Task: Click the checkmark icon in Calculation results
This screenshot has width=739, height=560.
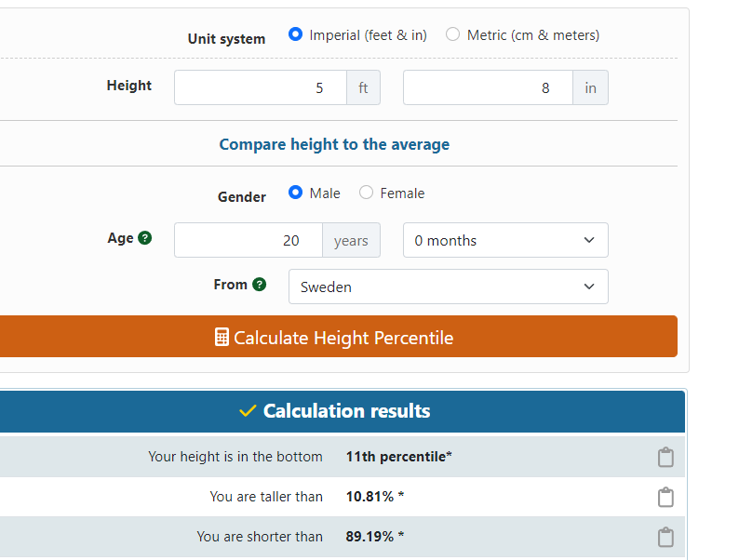Action: (248, 411)
